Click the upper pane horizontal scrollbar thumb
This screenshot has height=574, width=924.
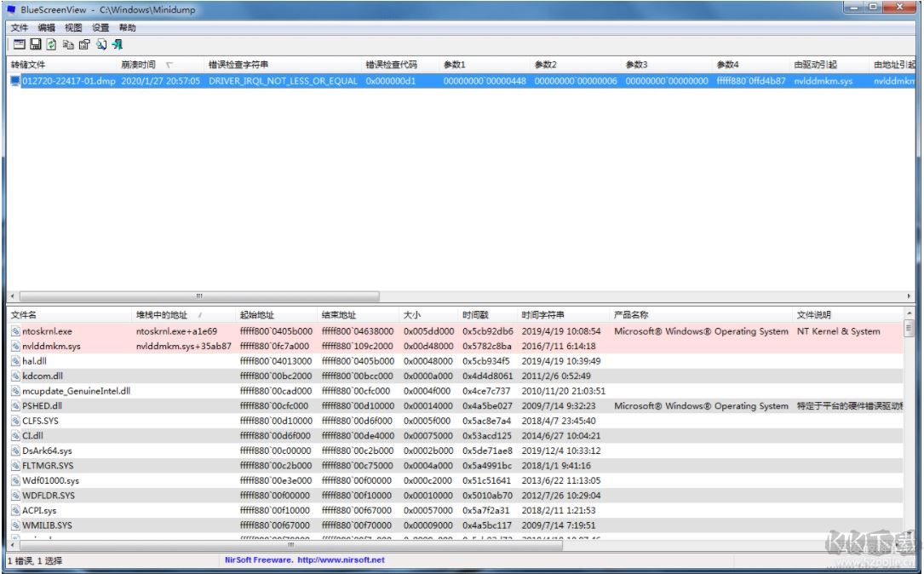coord(196,296)
